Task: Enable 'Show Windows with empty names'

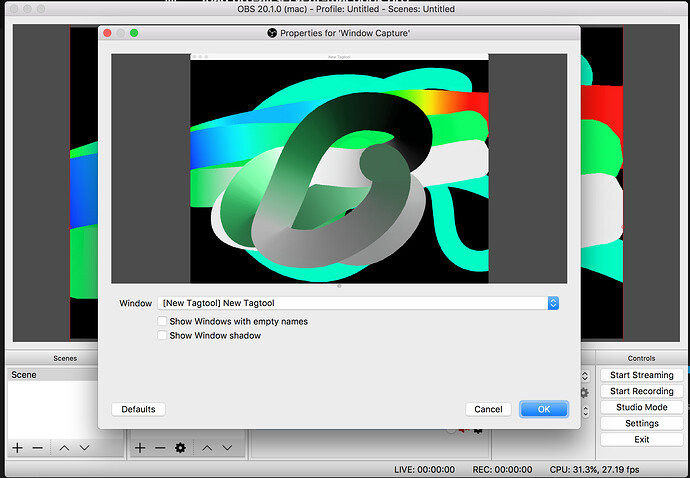Action: tap(162, 322)
